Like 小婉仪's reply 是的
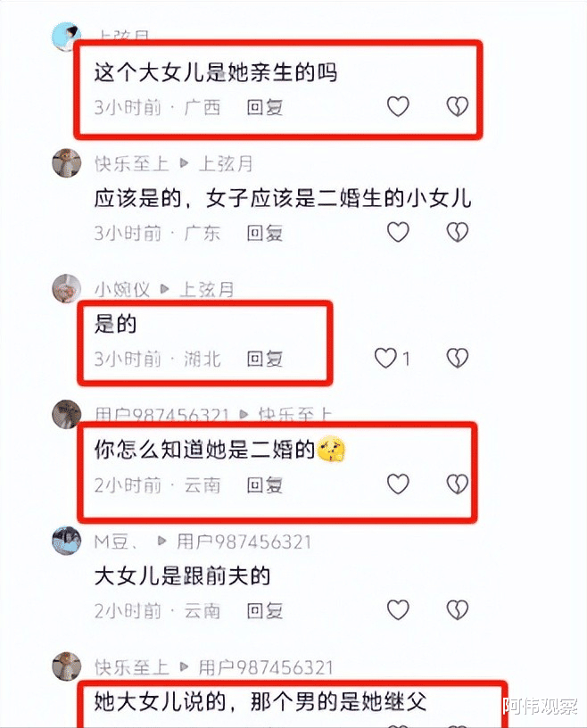This screenshot has height=728, width=587. [385, 358]
